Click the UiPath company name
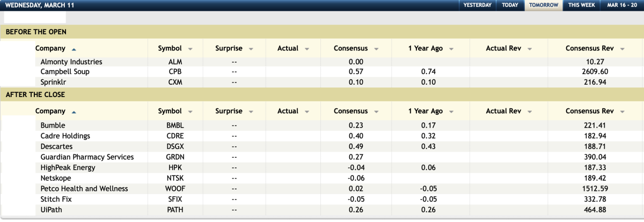The image size is (644, 222). point(52,209)
